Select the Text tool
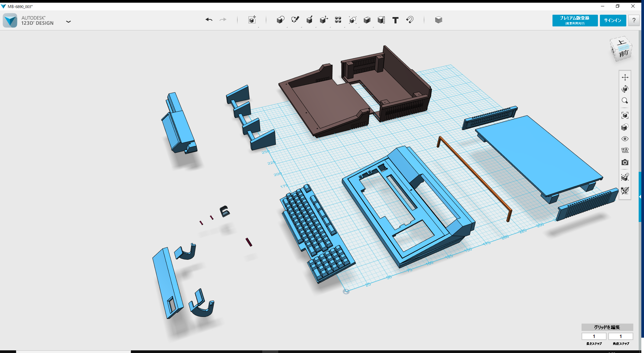The height and width of the screenshot is (353, 644). point(395,20)
